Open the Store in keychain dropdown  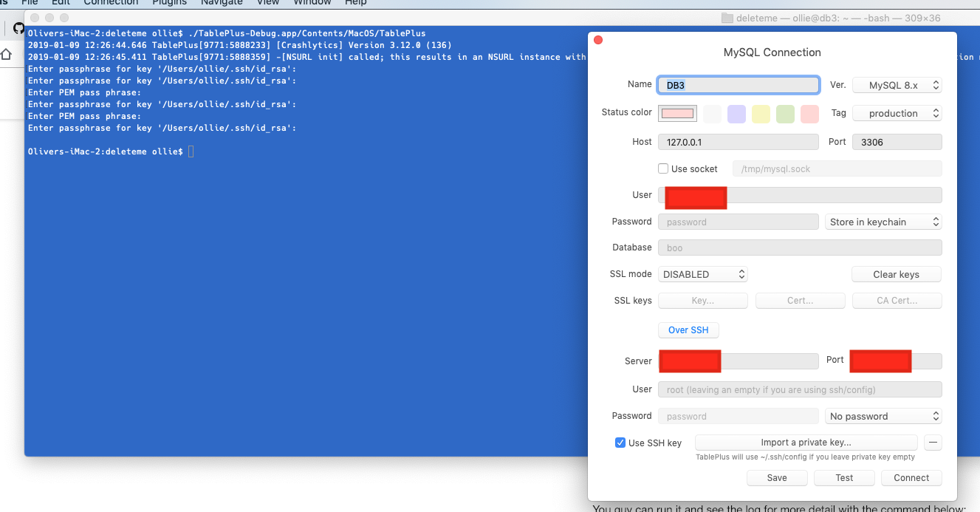pyautogui.click(x=883, y=221)
